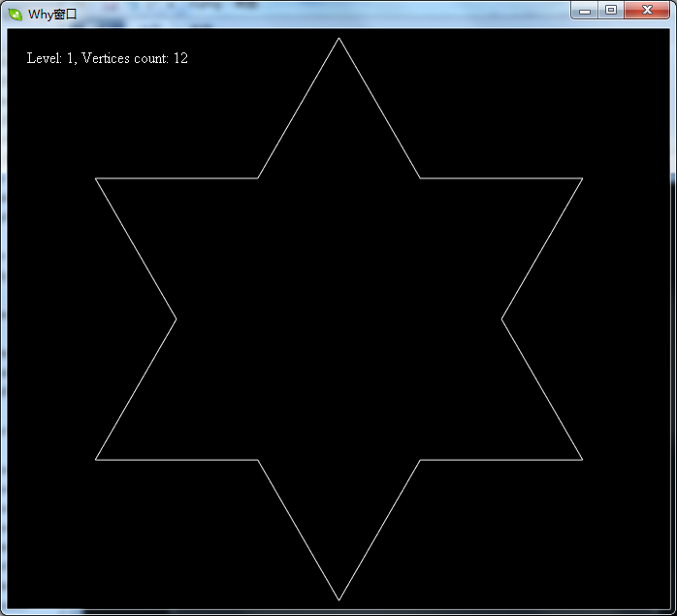Minimize the Why窗口 window
This screenshot has height=616, width=677.
[x=585, y=11]
